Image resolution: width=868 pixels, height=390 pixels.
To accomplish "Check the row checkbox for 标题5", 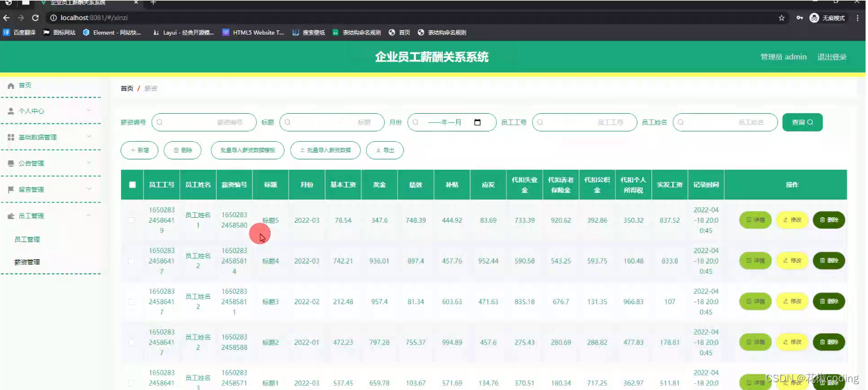I will click(x=131, y=220).
